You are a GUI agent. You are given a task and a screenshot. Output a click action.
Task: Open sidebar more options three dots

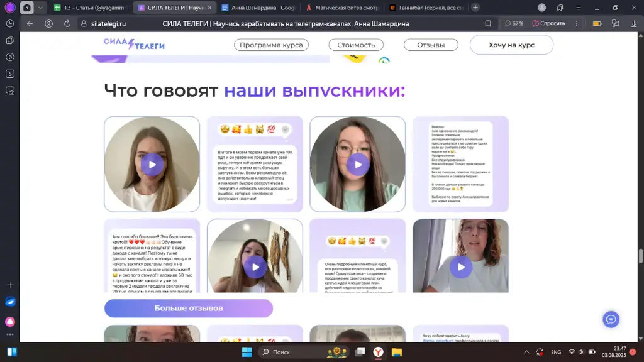[10, 334]
